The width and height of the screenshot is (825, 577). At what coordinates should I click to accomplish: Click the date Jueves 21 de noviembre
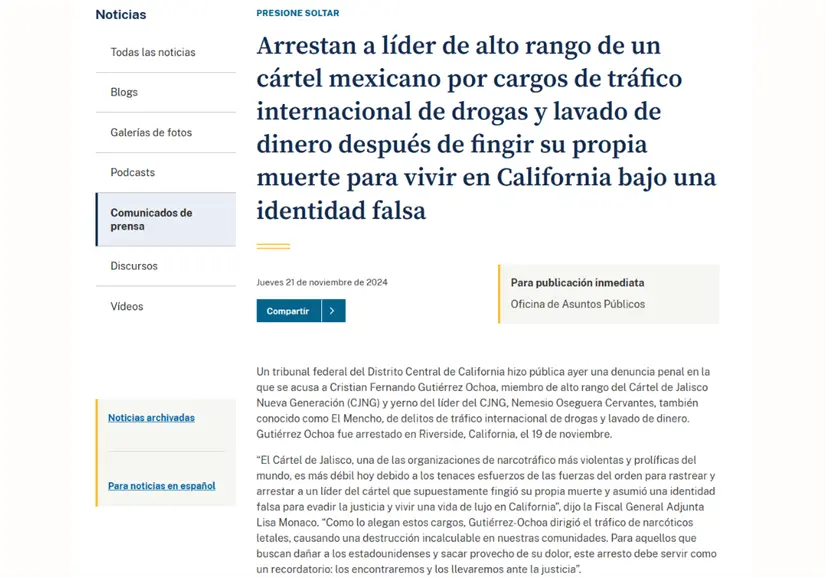(321, 282)
